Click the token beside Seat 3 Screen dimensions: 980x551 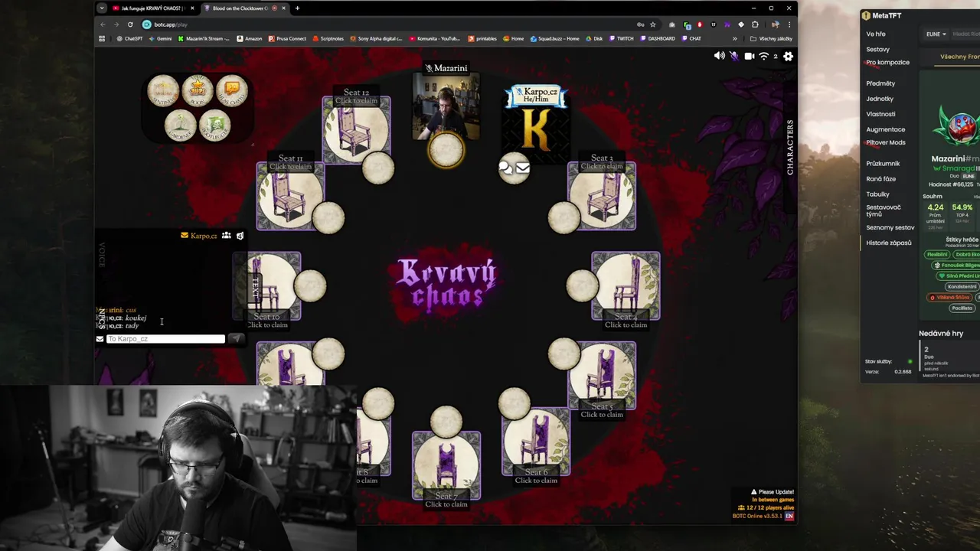point(564,217)
